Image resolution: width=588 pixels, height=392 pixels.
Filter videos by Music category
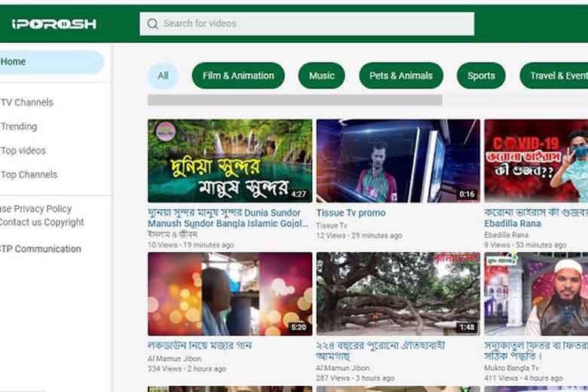[x=321, y=75]
